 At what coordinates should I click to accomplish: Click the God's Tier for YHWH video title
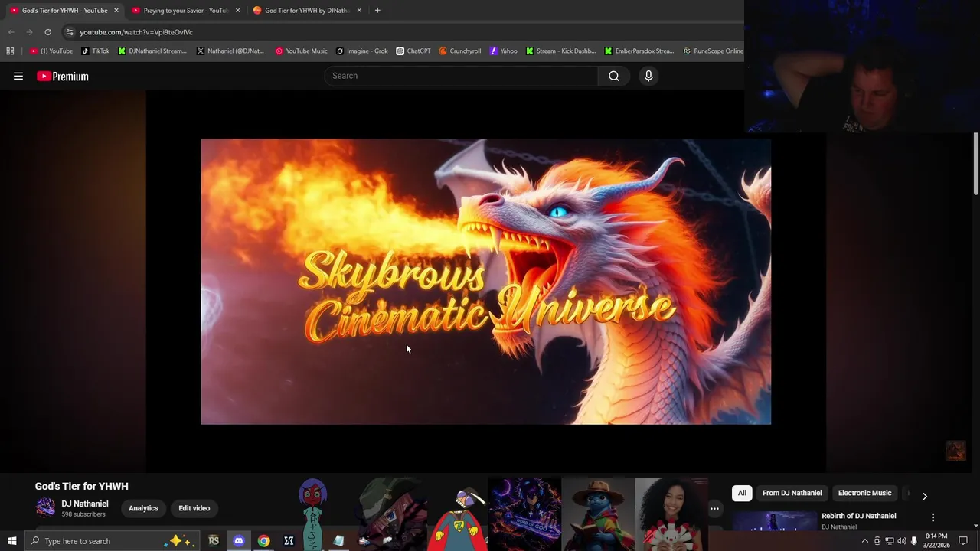81,486
